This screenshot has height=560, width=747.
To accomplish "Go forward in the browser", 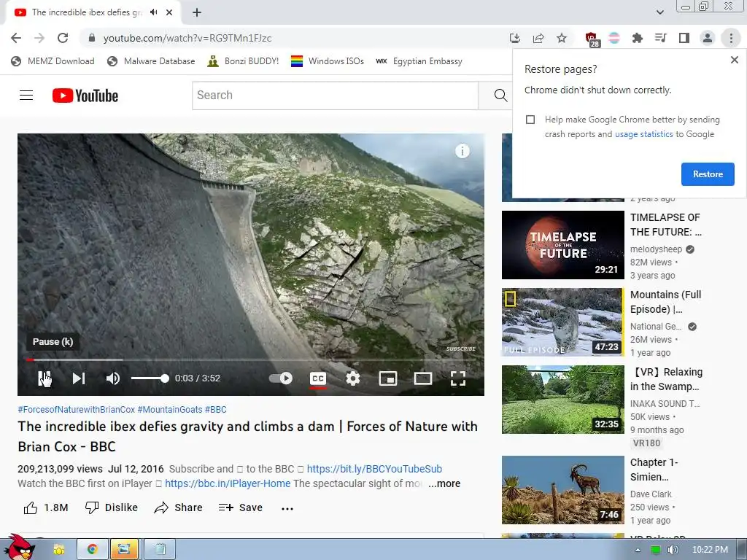I will click(x=39, y=38).
